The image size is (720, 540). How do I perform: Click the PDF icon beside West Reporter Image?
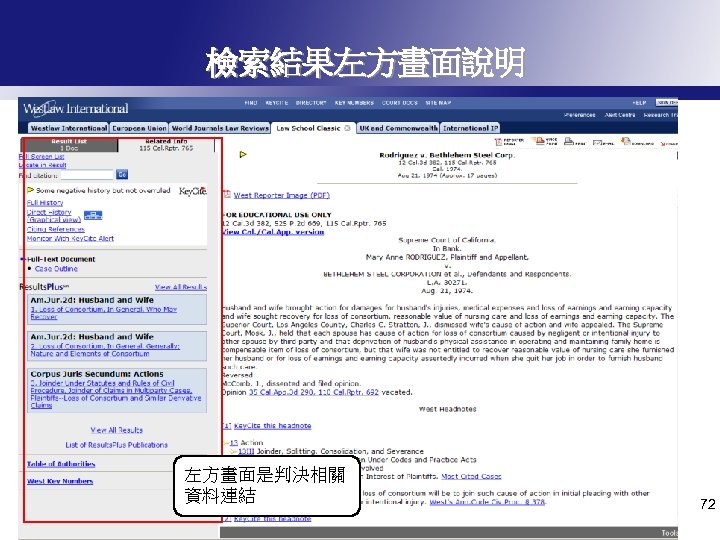[227, 195]
